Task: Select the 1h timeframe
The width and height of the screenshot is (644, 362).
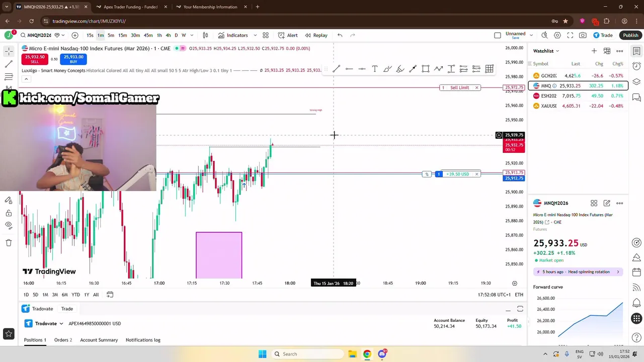Action: point(159,35)
